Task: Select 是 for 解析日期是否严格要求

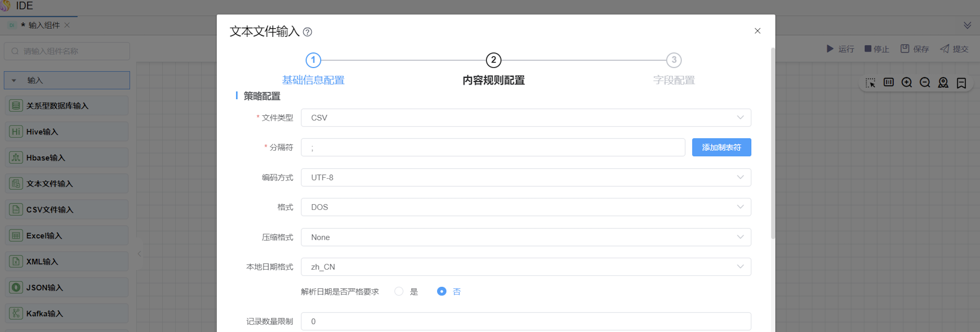Action: point(399,291)
